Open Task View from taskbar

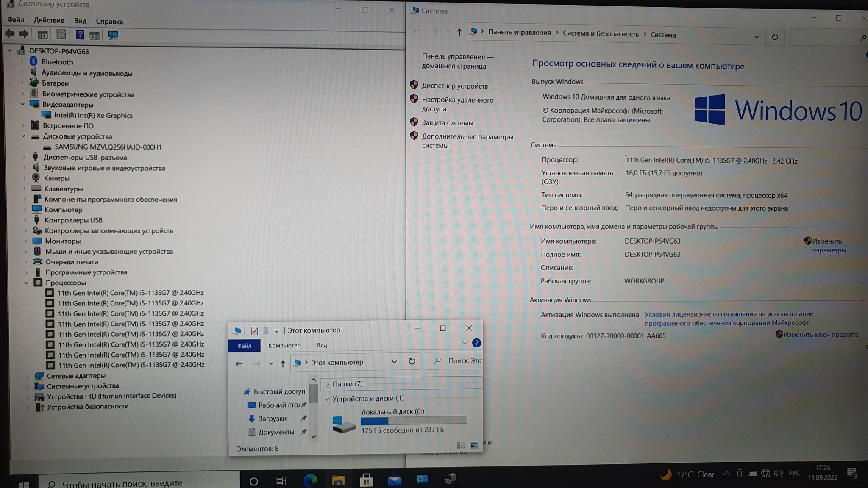coord(281,481)
